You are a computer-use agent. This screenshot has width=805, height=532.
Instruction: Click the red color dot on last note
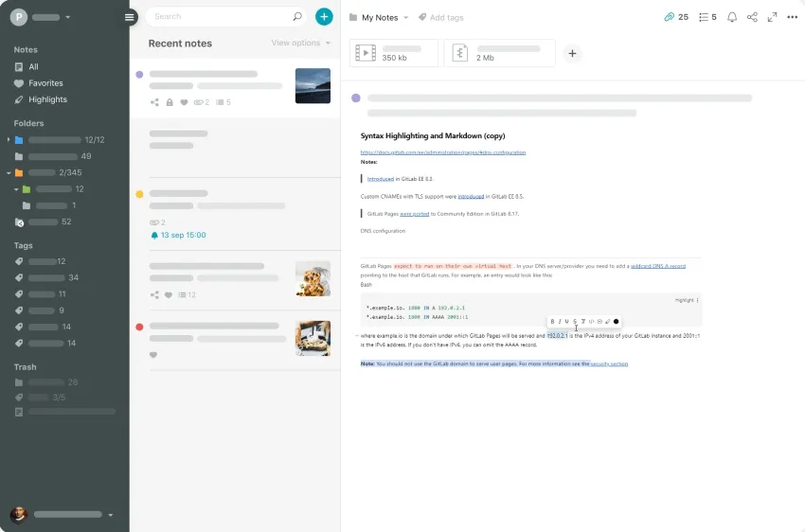(x=139, y=327)
